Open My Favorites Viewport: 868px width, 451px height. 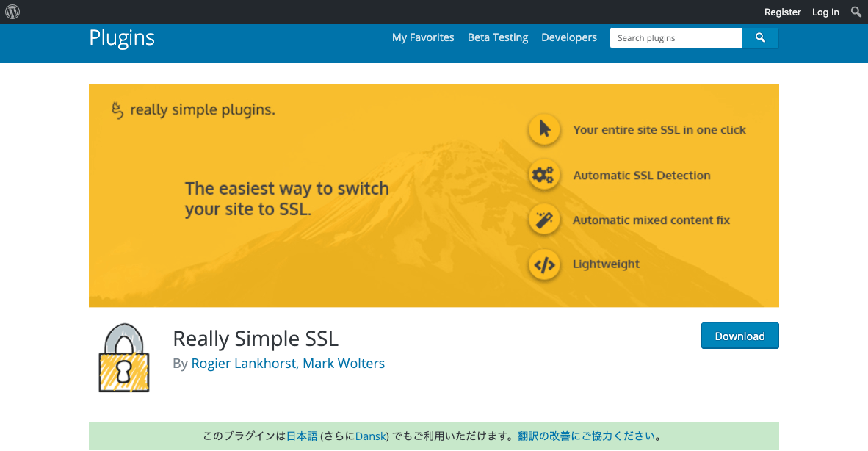423,37
